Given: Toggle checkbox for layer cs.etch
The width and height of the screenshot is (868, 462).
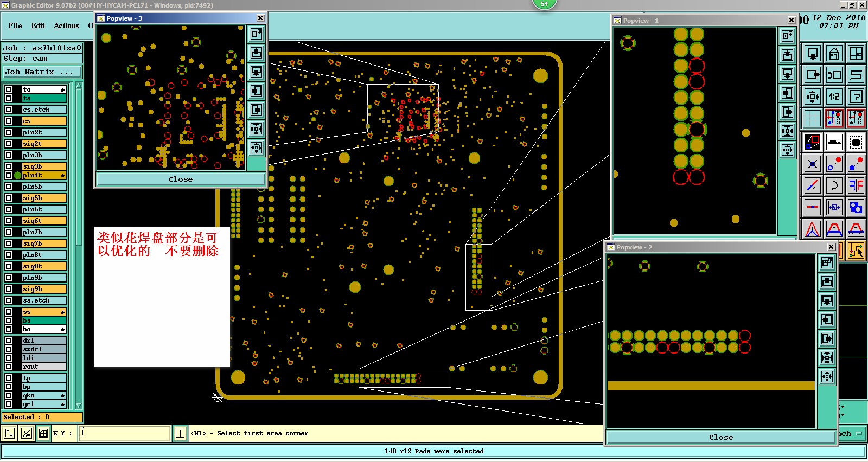Looking at the screenshot, I should pos(9,110).
